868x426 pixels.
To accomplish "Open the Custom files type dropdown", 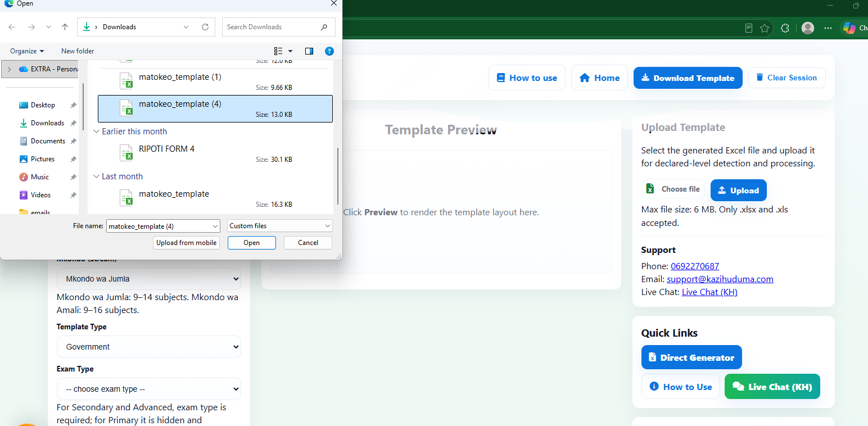I will [x=280, y=226].
